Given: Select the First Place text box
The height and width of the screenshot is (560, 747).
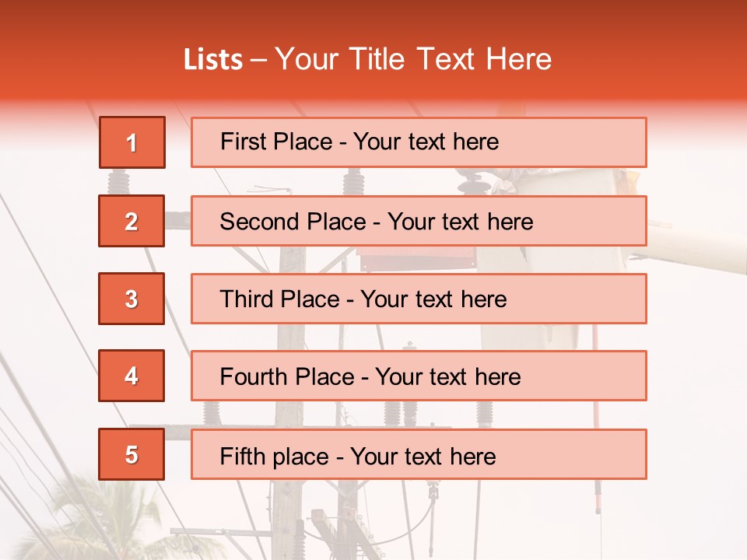Looking at the screenshot, I should tap(419, 142).
